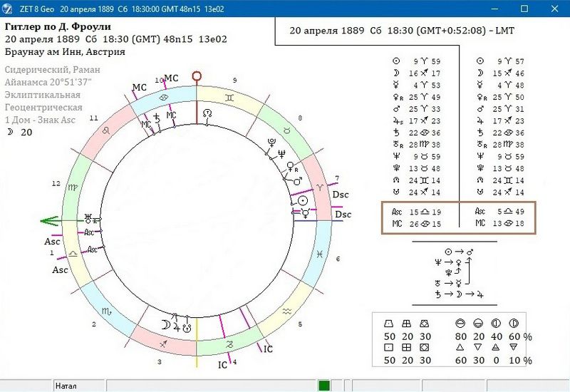This screenshot has width=570, height=392.
Task: Select the Virgo glyph in the green ring sector
Action: click(73, 187)
